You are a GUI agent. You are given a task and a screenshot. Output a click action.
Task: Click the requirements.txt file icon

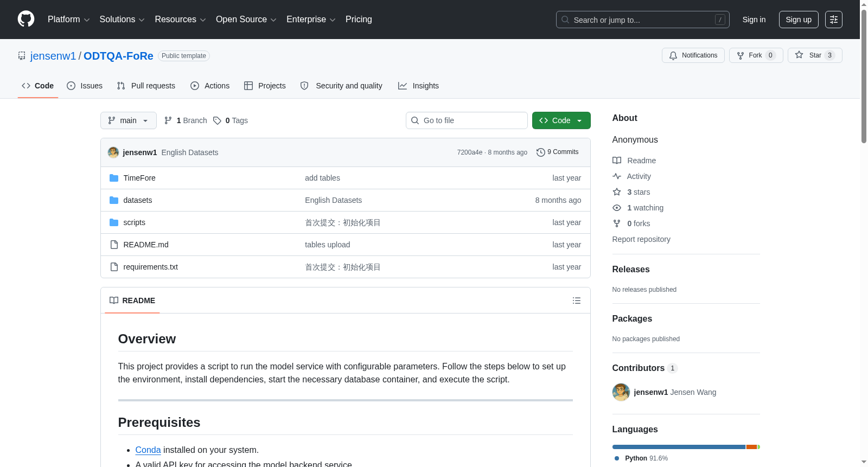point(114,267)
